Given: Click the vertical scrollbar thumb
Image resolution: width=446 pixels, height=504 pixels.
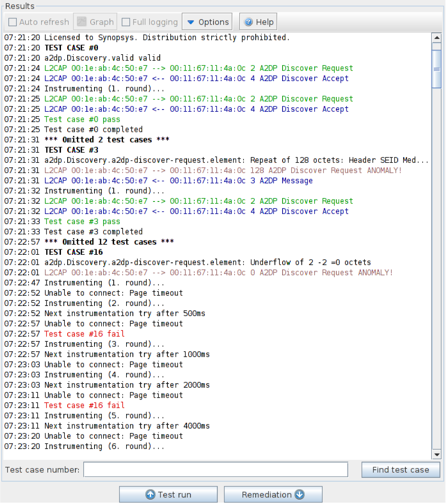Looking at the screenshot, I should pos(436,69).
